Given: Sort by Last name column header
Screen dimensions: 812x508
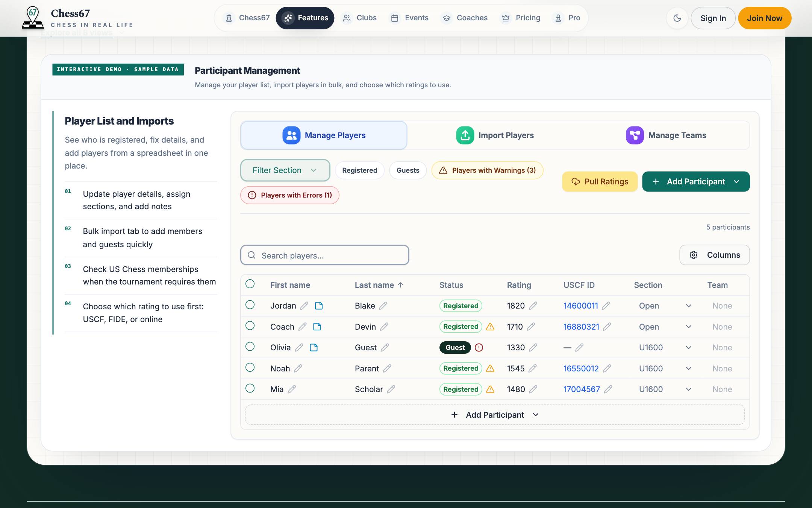Looking at the screenshot, I should (379, 285).
